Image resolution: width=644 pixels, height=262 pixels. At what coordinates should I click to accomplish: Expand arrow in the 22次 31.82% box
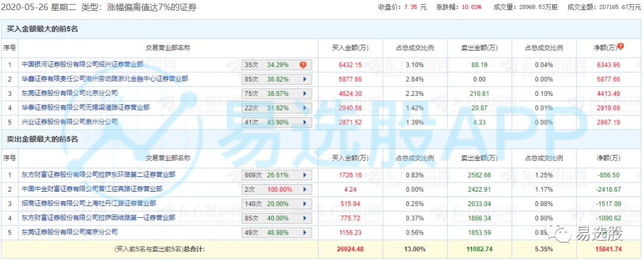tap(305, 108)
